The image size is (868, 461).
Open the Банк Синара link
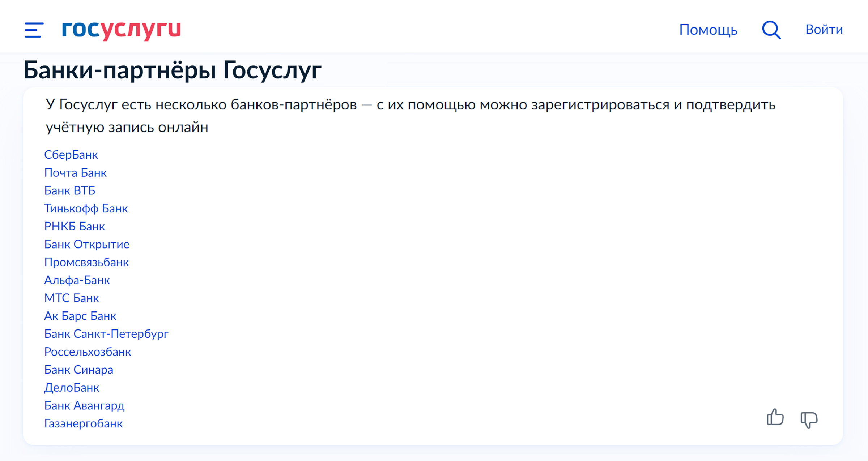(x=79, y=370)
